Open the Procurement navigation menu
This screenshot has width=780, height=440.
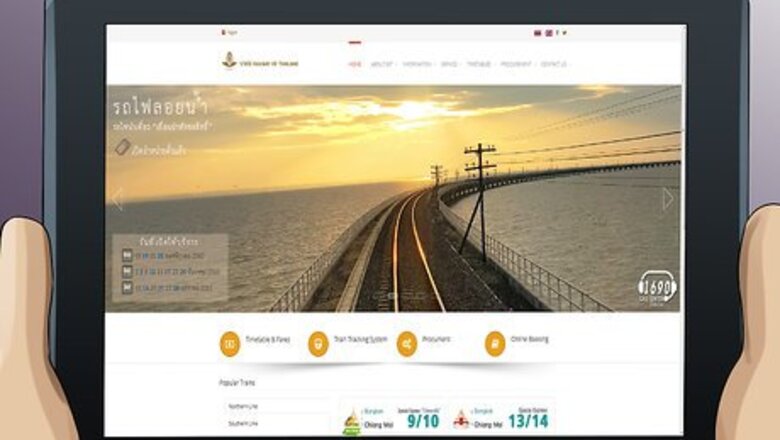(516, 63)
